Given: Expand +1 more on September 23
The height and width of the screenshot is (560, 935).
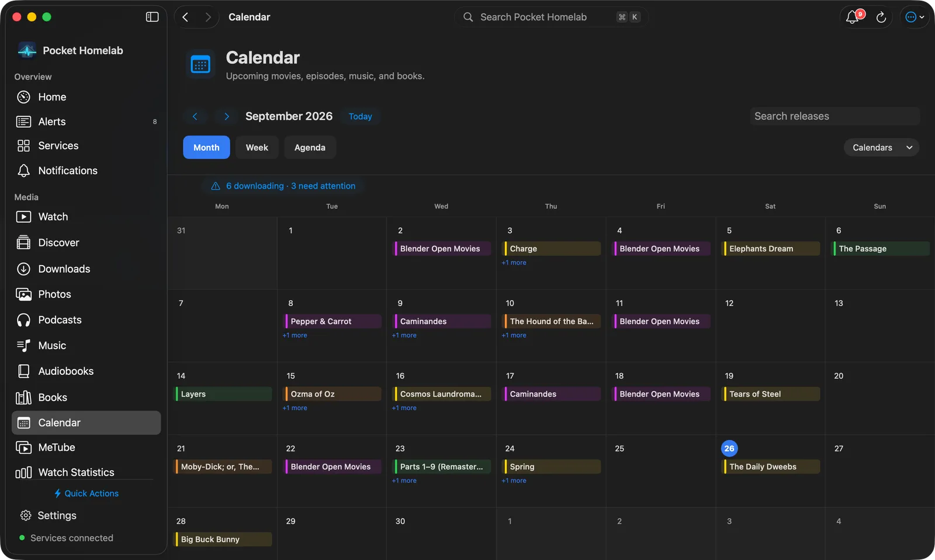Looking at the screenshot, I should tap(404, 481).
